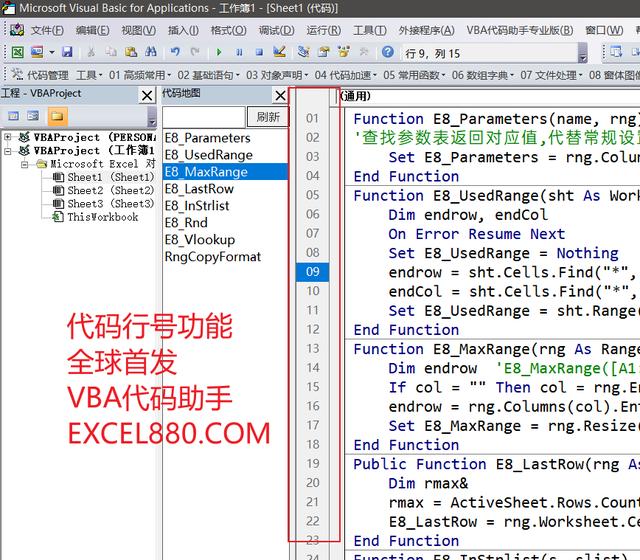
Task: Open the 01 高频常用 dropdown
Action: pyautogui.click(x=140, y=75)
